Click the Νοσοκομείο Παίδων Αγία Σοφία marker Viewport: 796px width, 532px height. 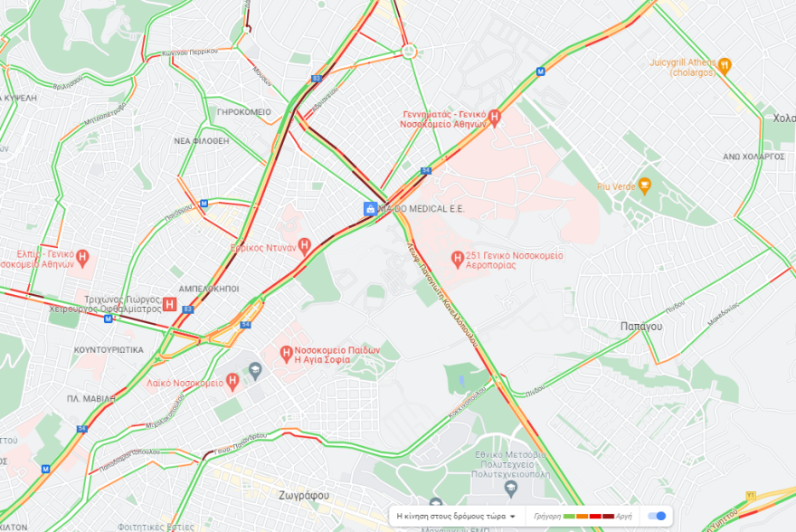coord(287,354)
